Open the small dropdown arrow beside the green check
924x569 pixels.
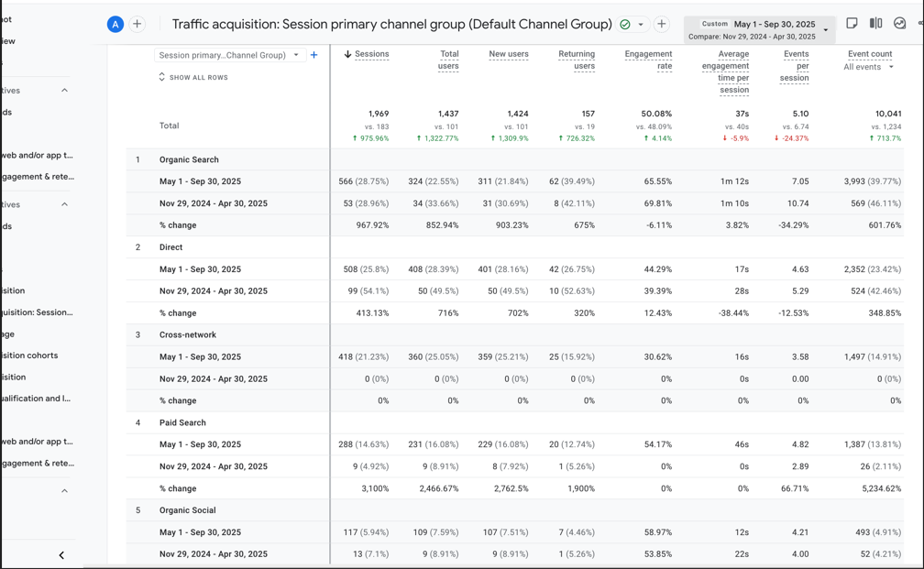coord(641,25)
